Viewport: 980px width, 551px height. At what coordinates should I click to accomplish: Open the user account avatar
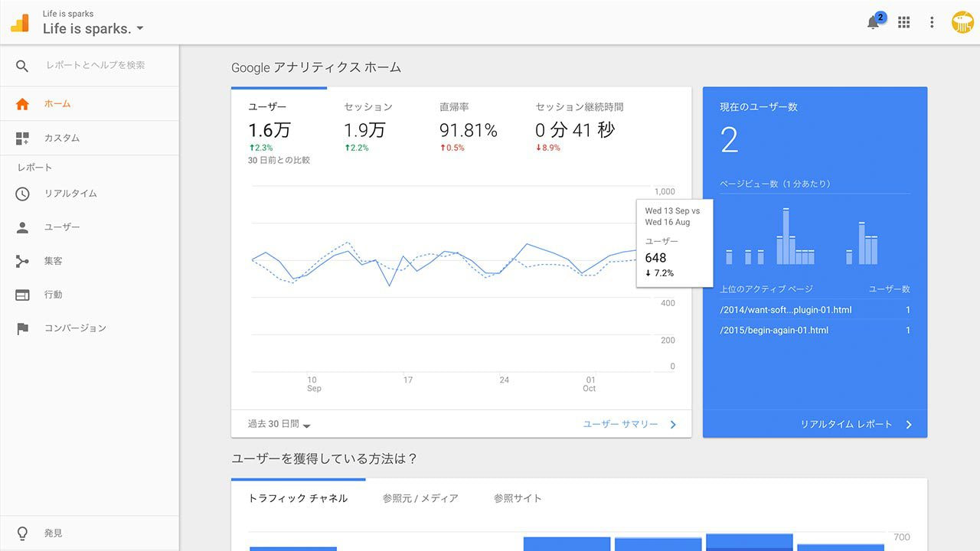[962, 22]
